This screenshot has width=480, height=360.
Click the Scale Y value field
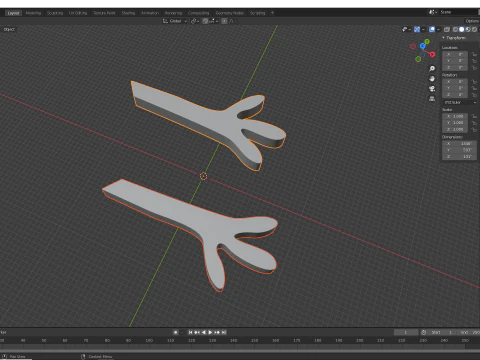[455, 123]
